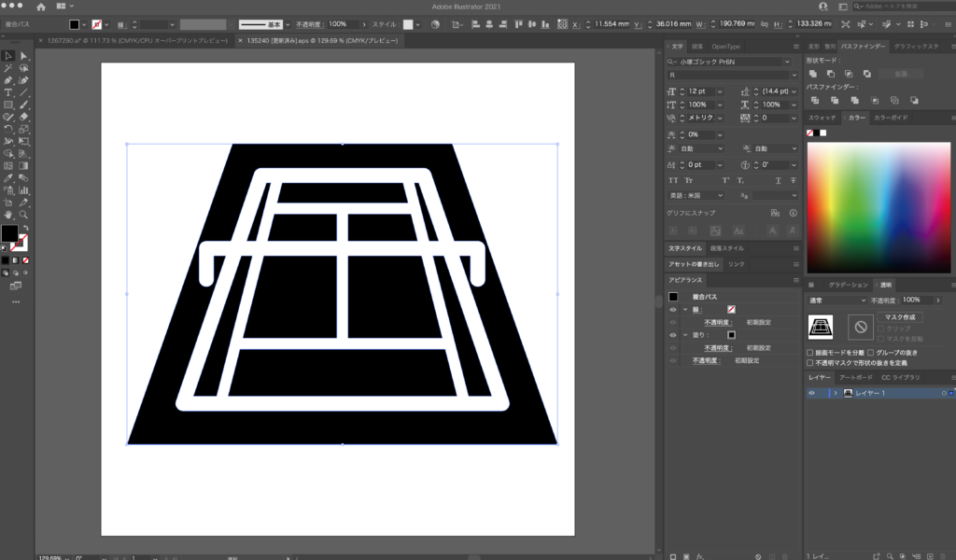Click the 不透明度 link in the control bar
956x560 pixels.
(x=308, y=24)
